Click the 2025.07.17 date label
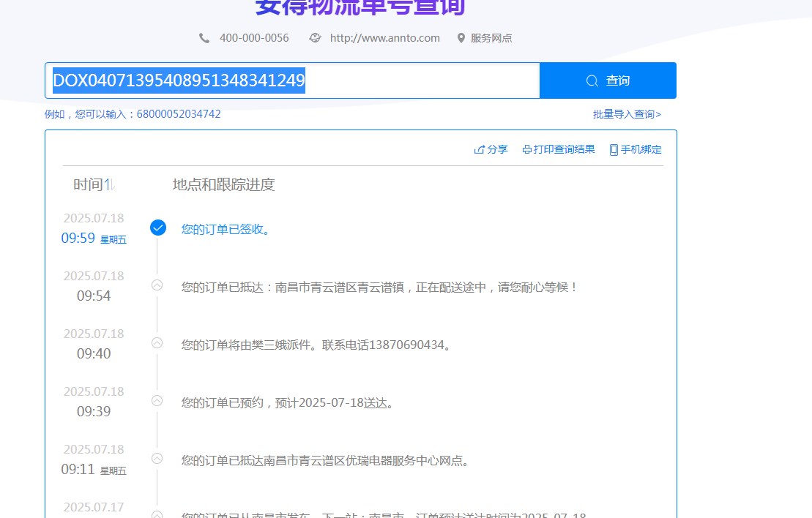This screenshot has width=812, height=518. [94, 507]
